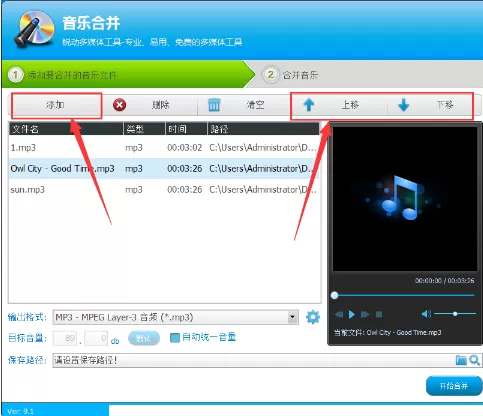This screenshot has width=483, height=416.
Task: Click the playback progress slider
Action: tap(403, 295)
